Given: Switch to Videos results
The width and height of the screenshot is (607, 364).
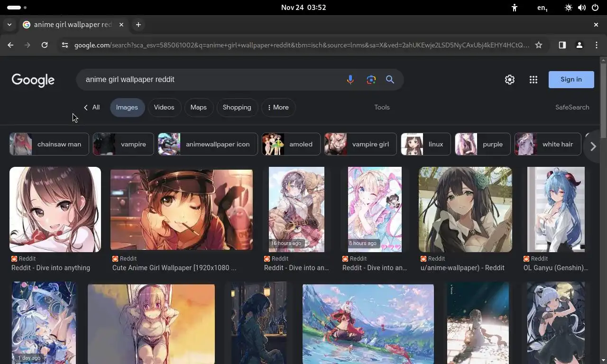Looking at the screenshot, I should pos(164,108).
